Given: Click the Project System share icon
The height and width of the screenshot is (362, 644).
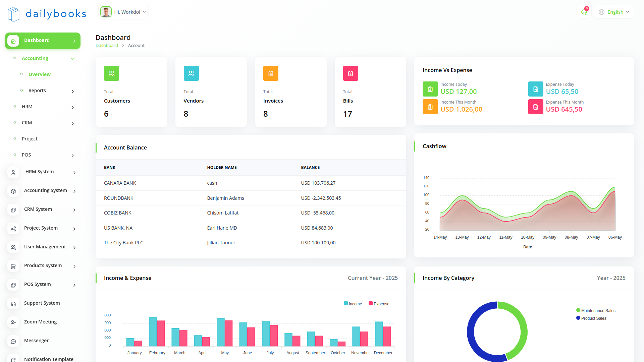Looking at the screenshot, I should point(13,229).
